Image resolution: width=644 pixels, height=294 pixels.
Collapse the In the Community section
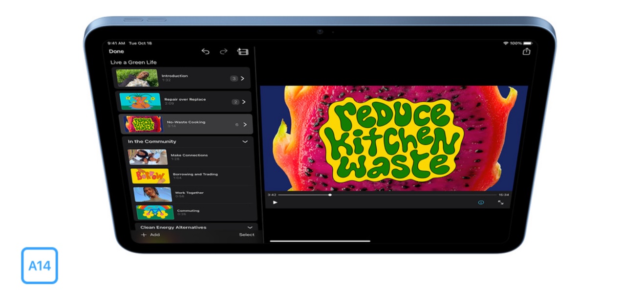tap(245, 141)
